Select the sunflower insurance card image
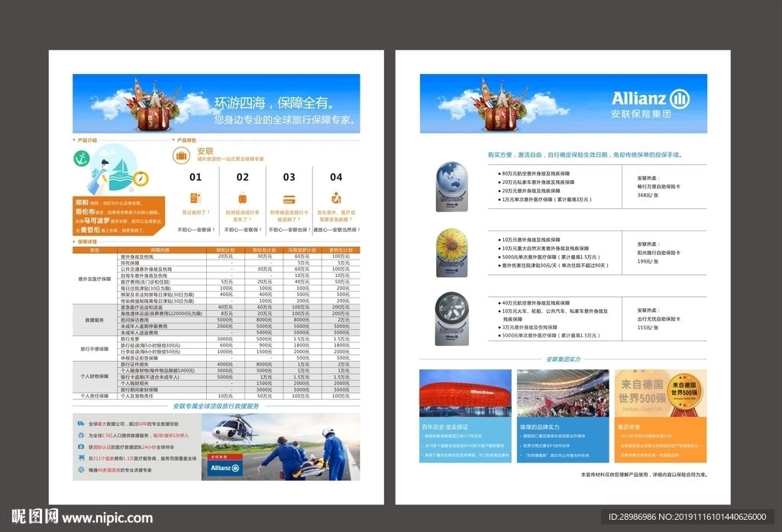 [x=452, y=253]
